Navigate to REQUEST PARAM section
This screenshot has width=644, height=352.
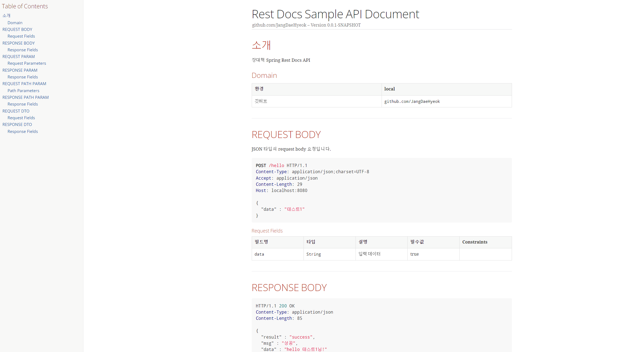coord(19,56)
